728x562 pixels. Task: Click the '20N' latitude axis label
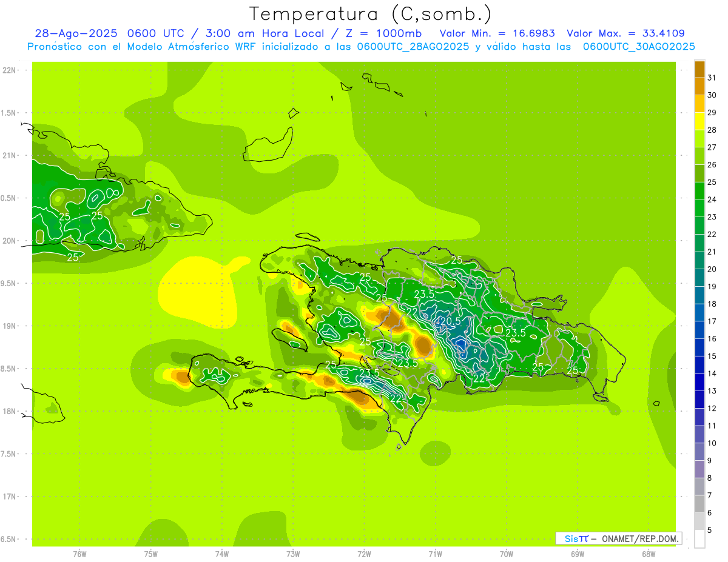point(9,241)
